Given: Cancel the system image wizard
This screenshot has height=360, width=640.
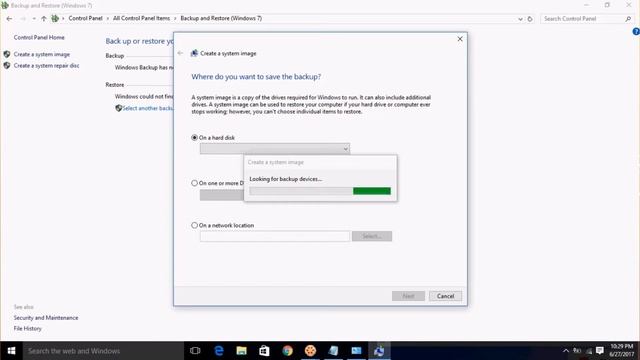Looking at the screenshot, I should coord(445,296).
